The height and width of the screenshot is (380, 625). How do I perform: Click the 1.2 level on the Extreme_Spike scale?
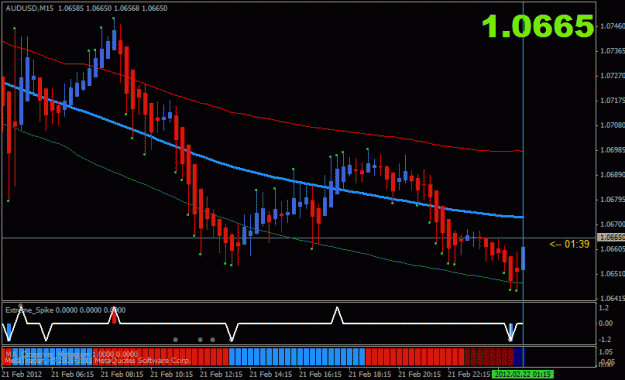[x=603, y=308]
